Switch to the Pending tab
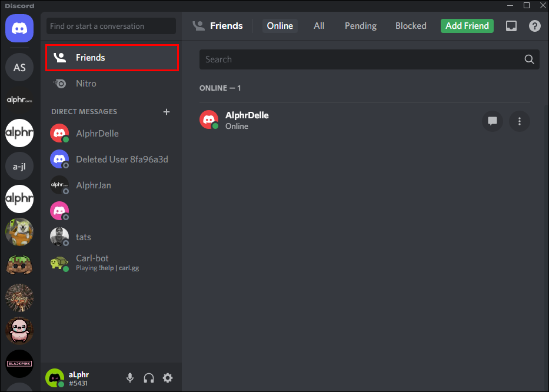This screenshot has width=549, height=392. click(361, 26)
